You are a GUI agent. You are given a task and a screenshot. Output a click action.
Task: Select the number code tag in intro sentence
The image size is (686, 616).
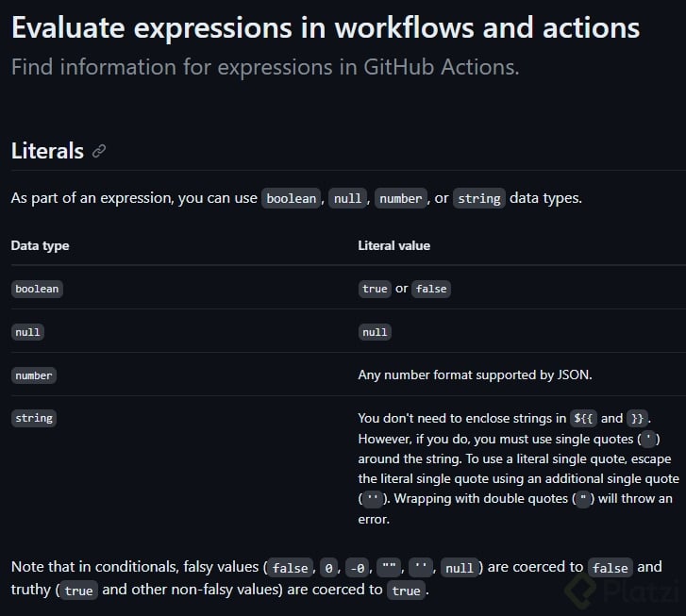pyautogui.click(x=401, y=199)
